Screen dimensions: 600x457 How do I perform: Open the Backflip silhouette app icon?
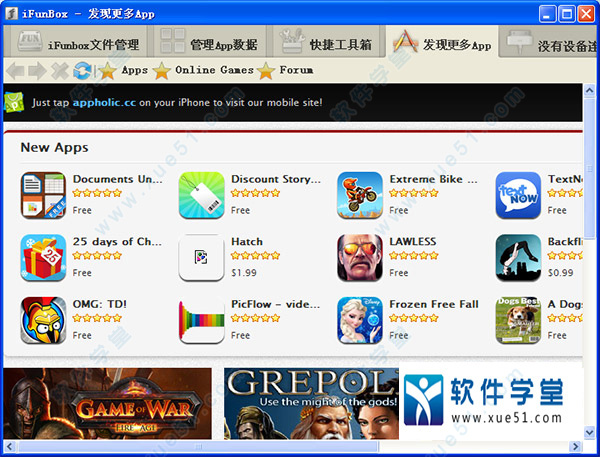coord(518,258)
